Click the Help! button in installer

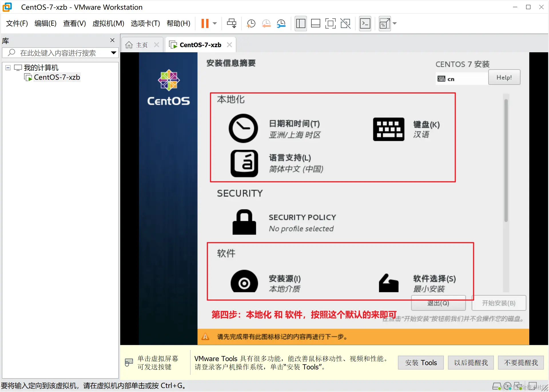(504, 77)
